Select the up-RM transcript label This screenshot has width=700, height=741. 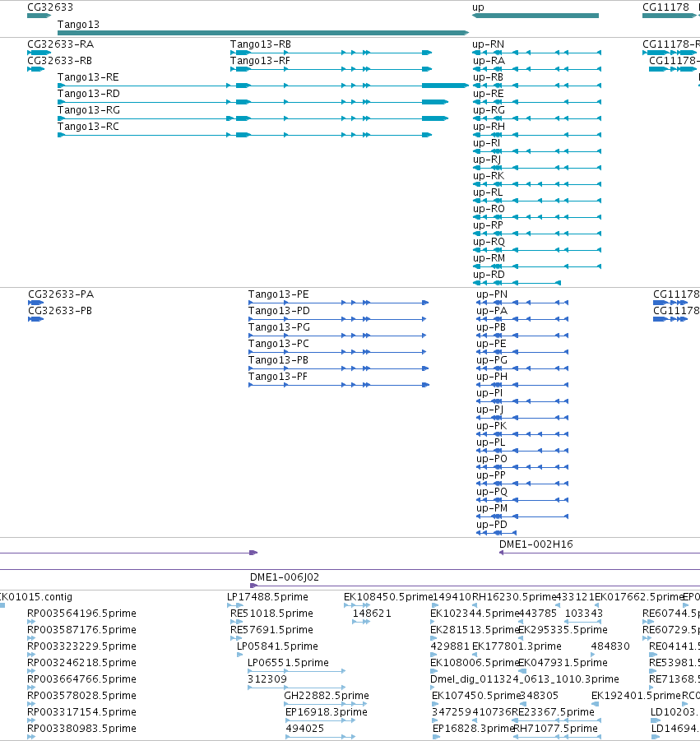tap(489, 258)
